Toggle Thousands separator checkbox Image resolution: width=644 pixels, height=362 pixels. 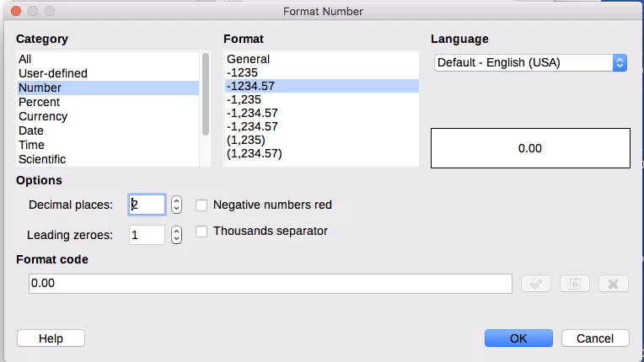tap(201, 232)
